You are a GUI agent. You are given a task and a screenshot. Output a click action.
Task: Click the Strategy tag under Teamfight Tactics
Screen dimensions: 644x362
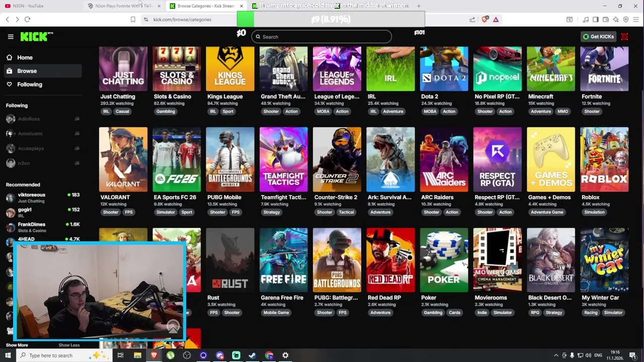click(x=272, y=212)
